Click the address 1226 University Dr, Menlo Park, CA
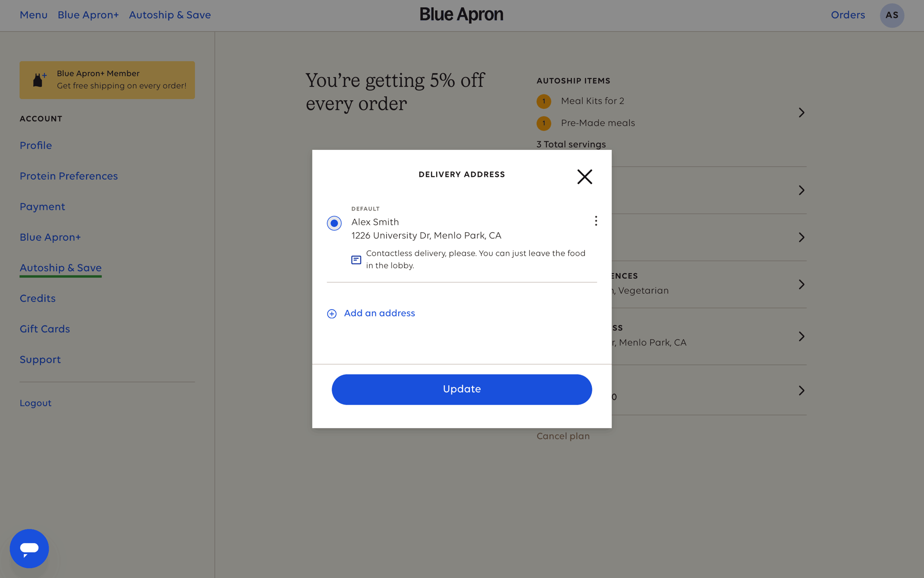Image resolution: width=924 pixels, height=578 pixels. [x=426, y=236]
